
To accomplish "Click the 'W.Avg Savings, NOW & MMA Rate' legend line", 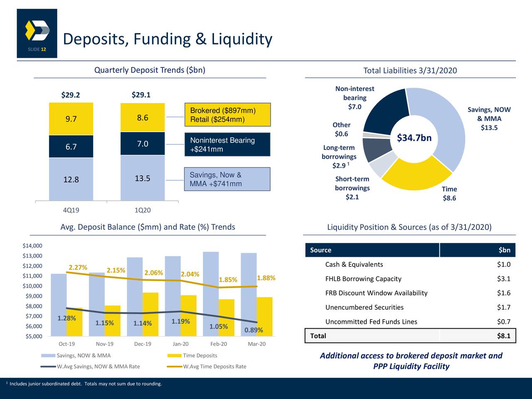I will 48,367.
